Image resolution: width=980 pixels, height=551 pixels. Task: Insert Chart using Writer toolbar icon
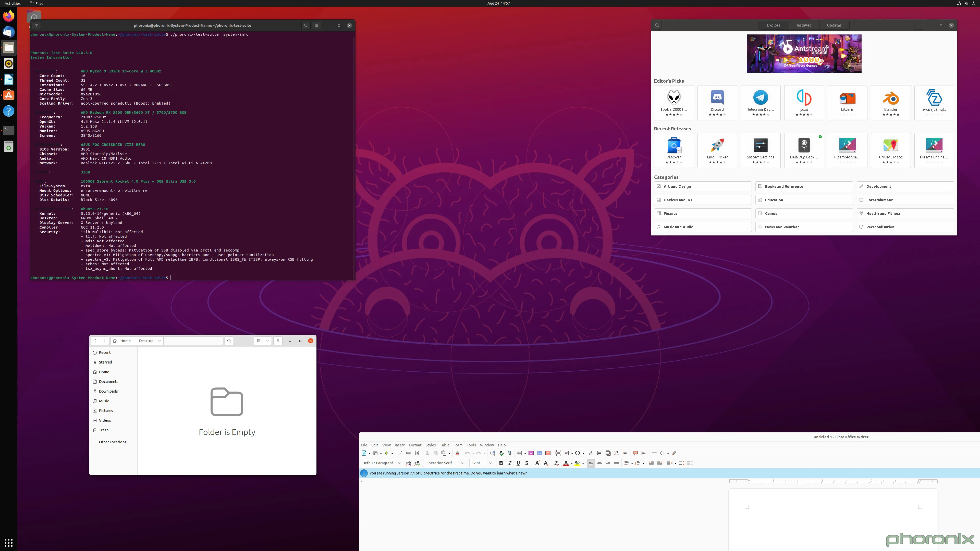(540, 453)
